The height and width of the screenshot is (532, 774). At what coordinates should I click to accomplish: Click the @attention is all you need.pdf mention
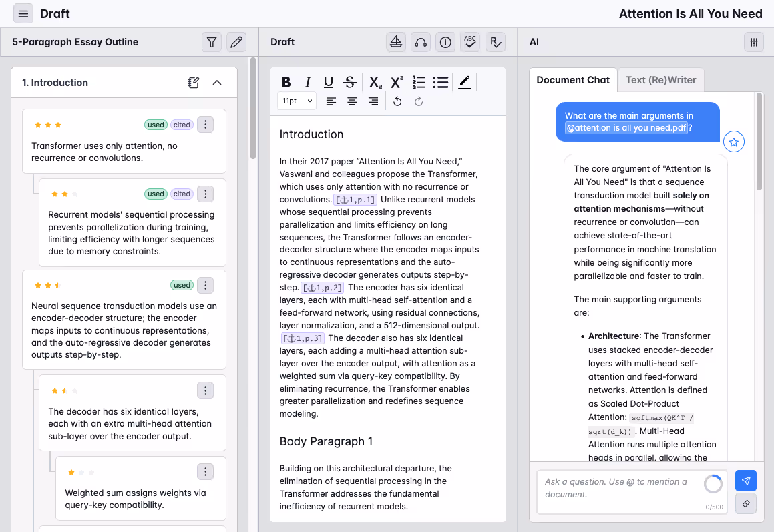point(626,128)
